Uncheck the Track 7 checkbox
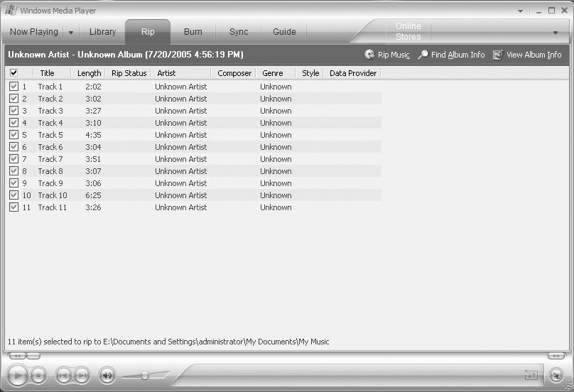This screenshot has height=392, width=574. [x=14, y=159]
